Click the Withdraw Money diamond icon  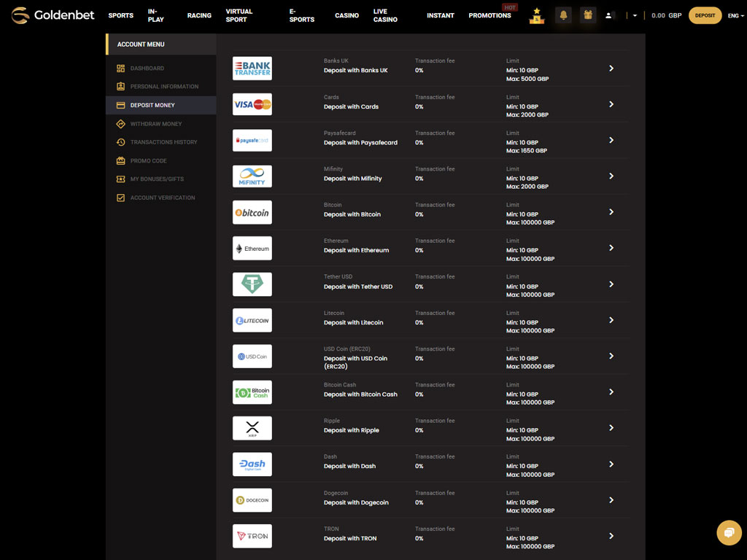[x=120, y=124]
